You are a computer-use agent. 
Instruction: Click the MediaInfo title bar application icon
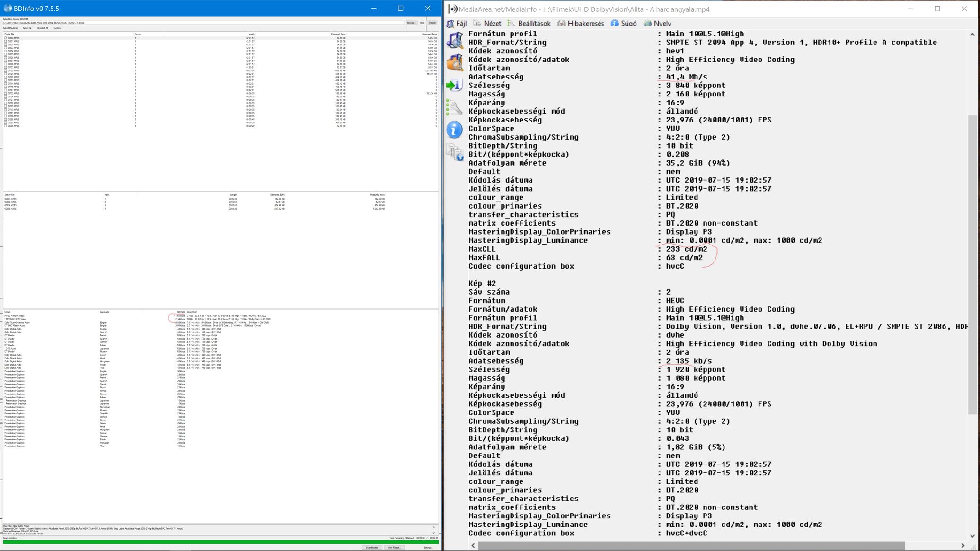click(x=453, y=9)
